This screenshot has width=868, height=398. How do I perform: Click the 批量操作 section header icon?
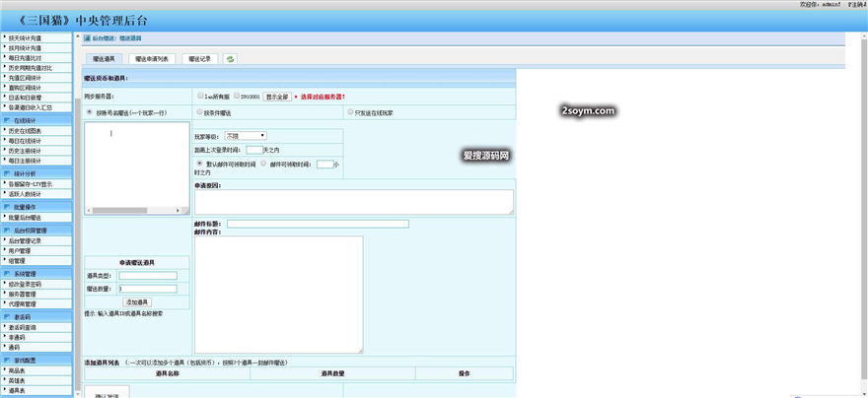pyautogui.click(x=8, y=207)
